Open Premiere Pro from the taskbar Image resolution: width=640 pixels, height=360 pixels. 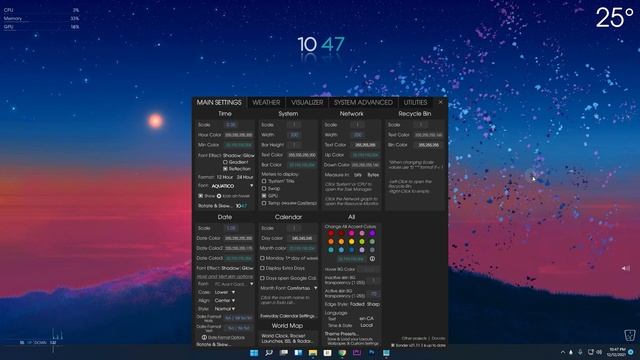tap(357, 353)
